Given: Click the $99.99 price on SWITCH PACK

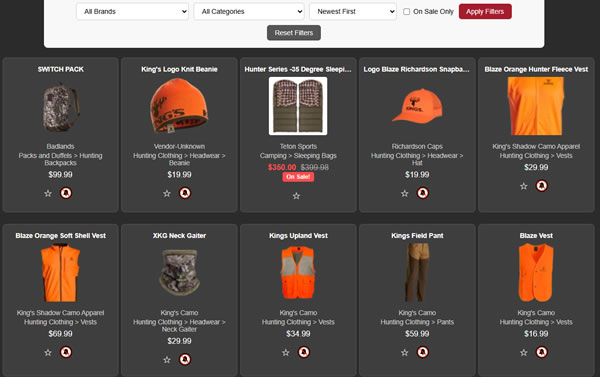Looking at the screenshot, I should tap(60, 175).
